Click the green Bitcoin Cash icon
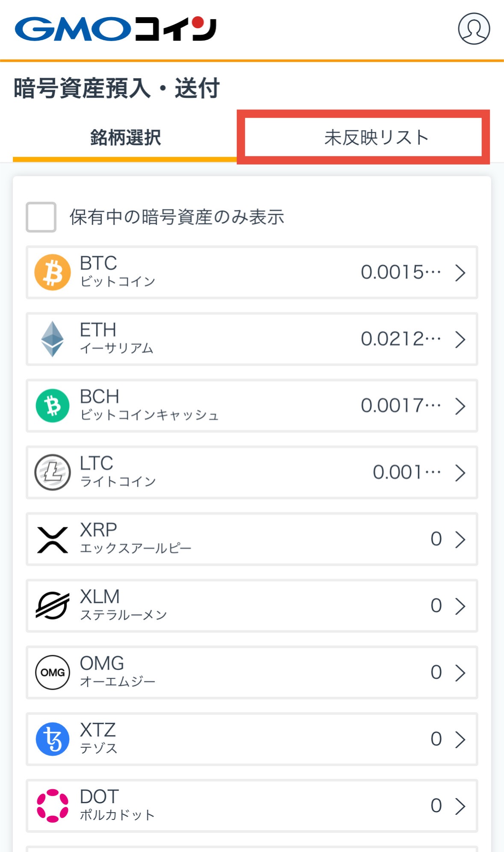 click(x=53, y=406)
